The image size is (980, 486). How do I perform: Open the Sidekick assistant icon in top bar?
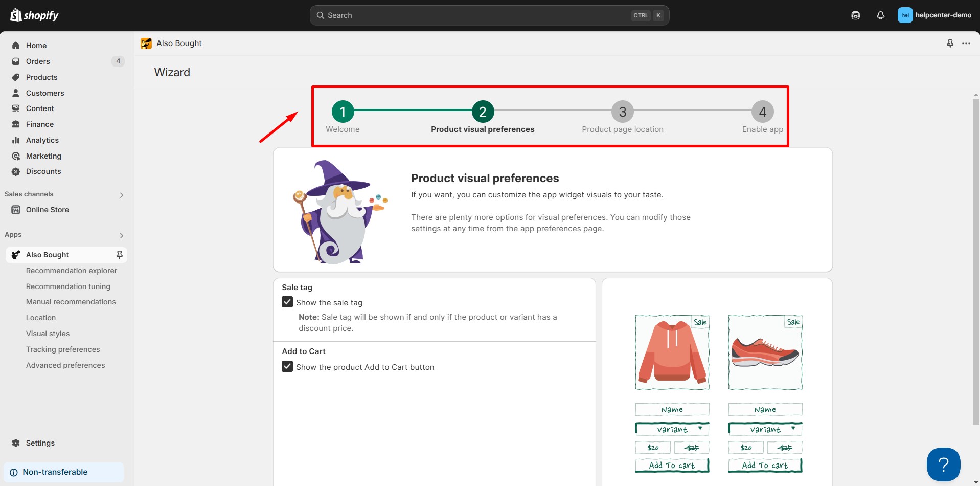coord(855,15)
